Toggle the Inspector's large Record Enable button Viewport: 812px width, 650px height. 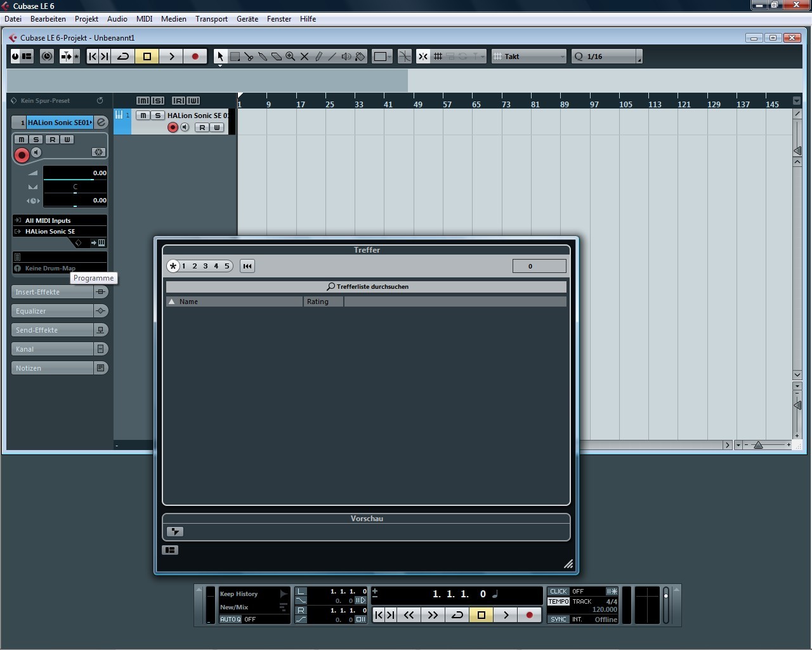click(22, 154)
